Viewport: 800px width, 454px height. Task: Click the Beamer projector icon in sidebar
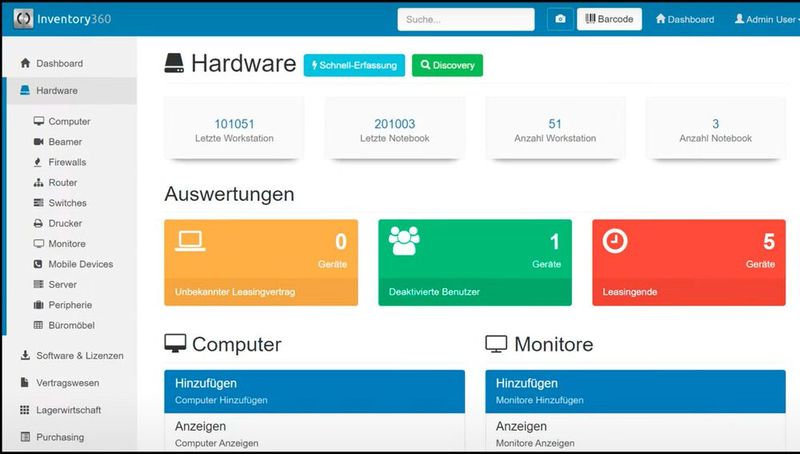click(39, 142)
